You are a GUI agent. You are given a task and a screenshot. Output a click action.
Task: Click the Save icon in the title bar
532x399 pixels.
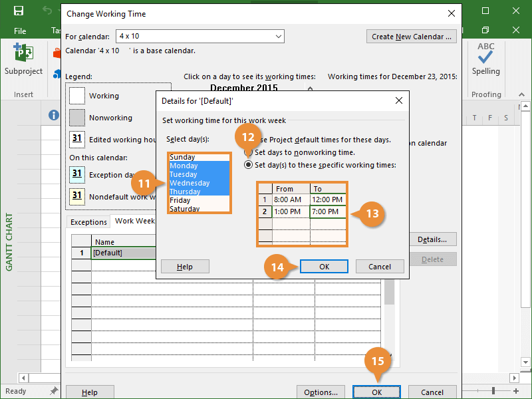(x=18, y=11)
